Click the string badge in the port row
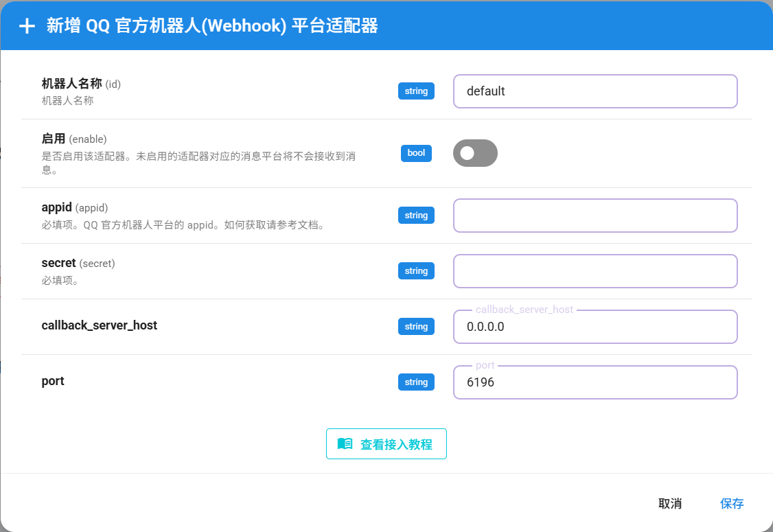The height and width of the screenshot is (532, 773). (x=416, y=382)
